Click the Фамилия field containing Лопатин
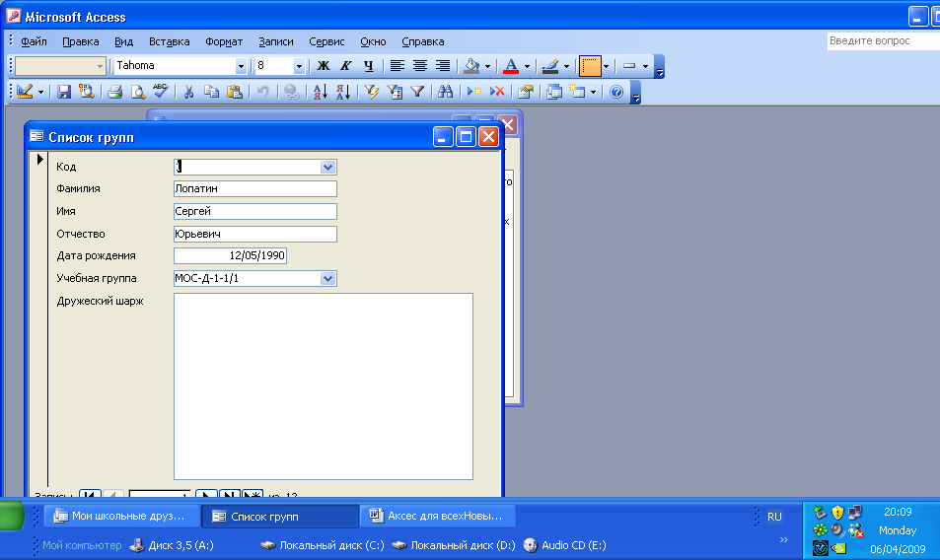940x560 pixels. pos(255,188)
